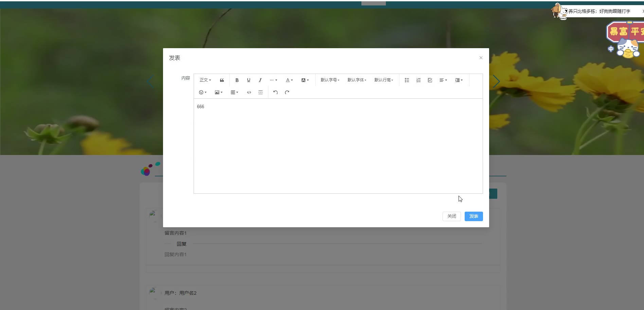Click the 回复内容1 reply text
The height and width of the screenshot is (310, 644).
[175, 254]
